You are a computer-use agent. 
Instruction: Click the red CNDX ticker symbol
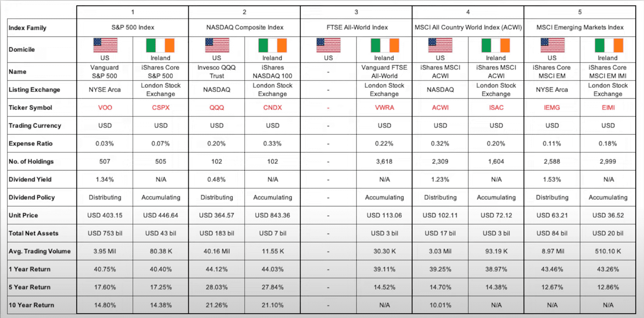point(273,108)
